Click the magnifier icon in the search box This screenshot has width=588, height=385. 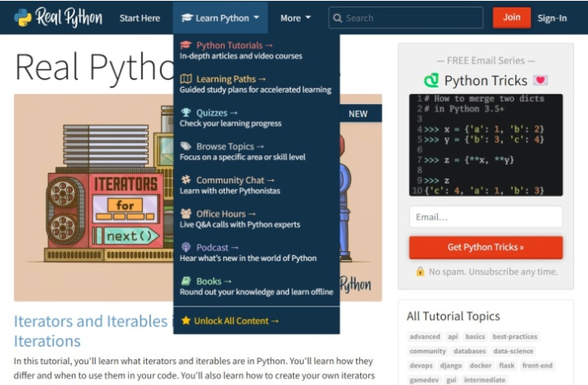pyautogui.click(x=338, y=18)
